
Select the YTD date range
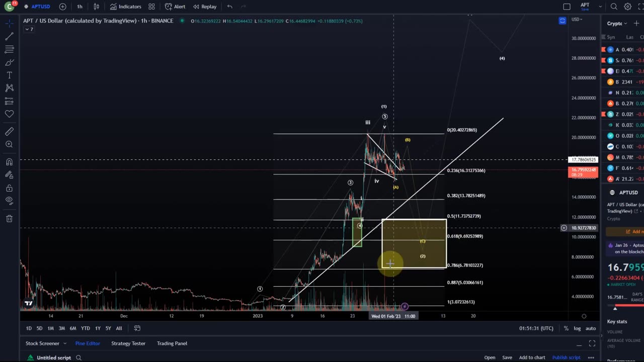(x=86, y=328)
